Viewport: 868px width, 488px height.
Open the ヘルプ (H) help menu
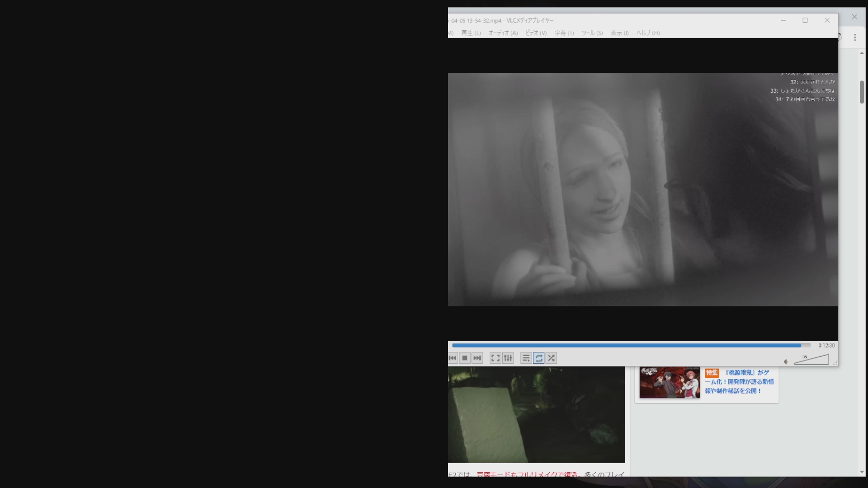[x=648, y=33]
